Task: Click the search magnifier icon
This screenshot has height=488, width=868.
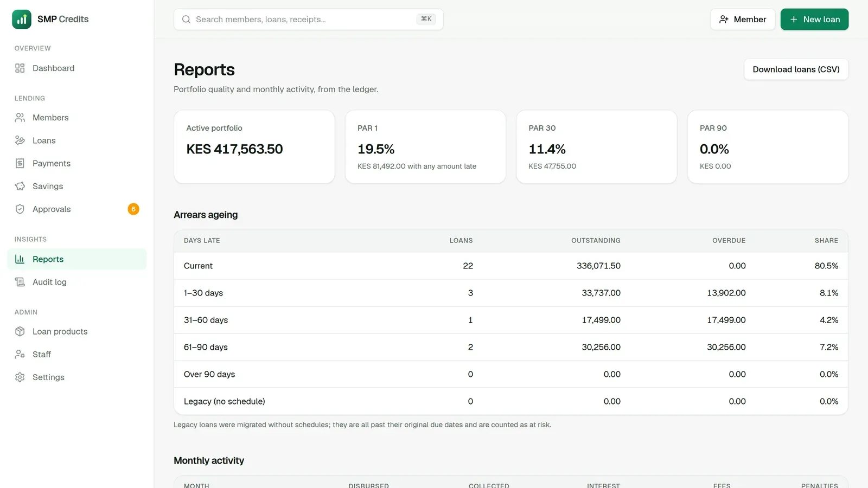Action: tap(186, 20)
